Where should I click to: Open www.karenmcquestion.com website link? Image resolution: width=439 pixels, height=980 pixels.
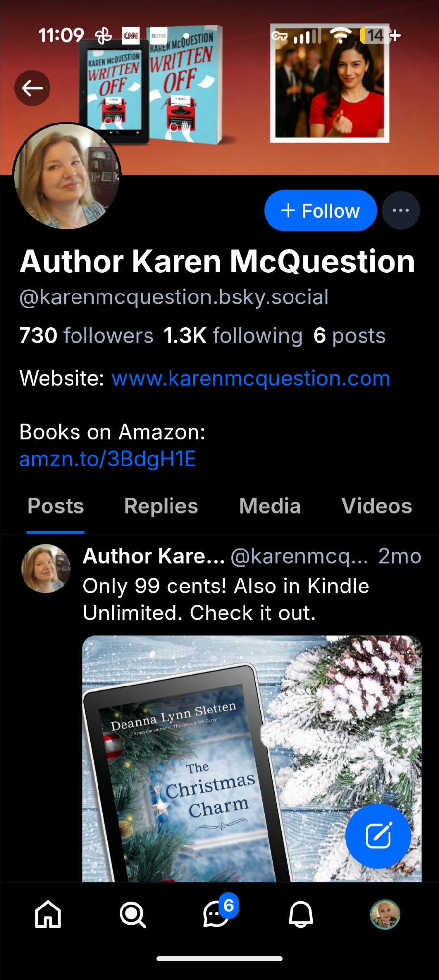pyautogui.click(x=251, y=379)
